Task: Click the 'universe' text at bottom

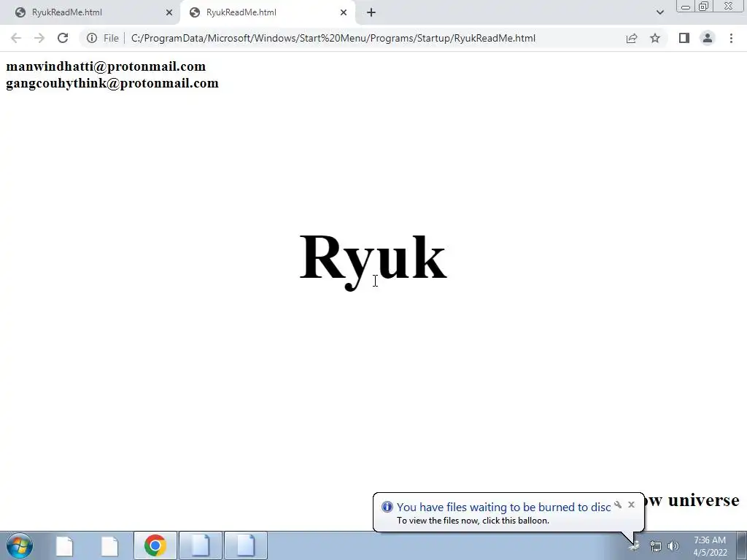Action: pos(703,500)
